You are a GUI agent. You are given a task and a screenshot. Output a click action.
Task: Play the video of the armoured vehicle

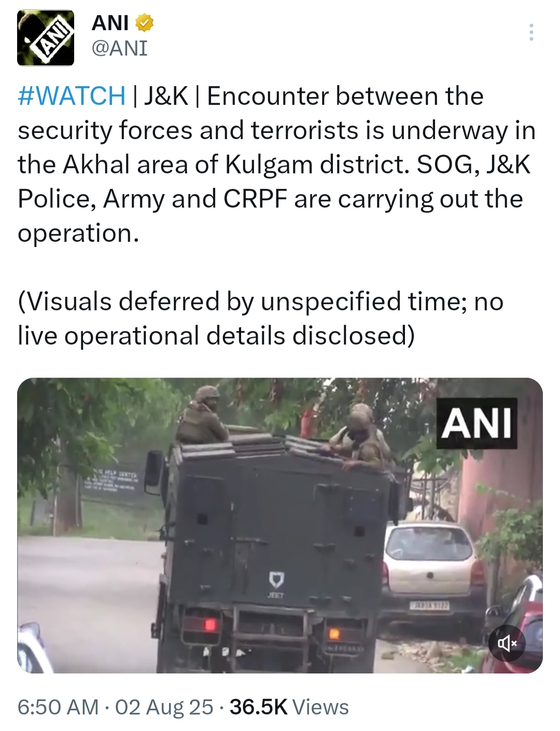280,526
